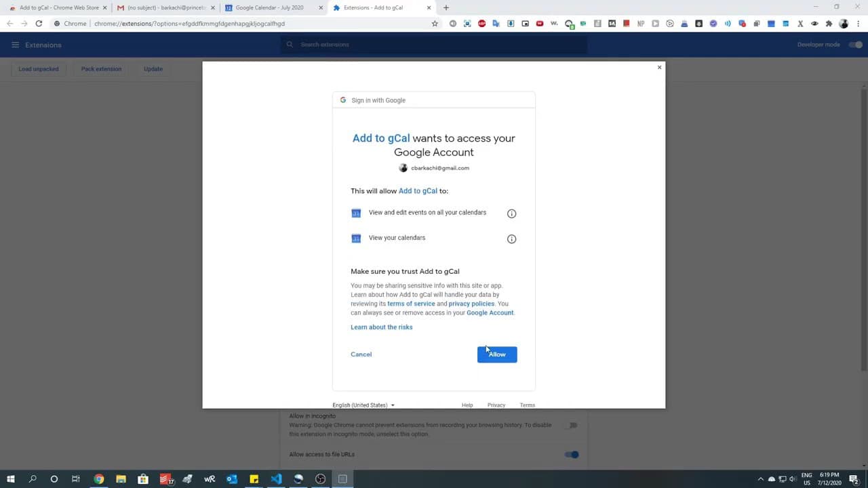Open a new browser tab with plus button
This screenshot has height=488, width=868.
pos(446,7)
